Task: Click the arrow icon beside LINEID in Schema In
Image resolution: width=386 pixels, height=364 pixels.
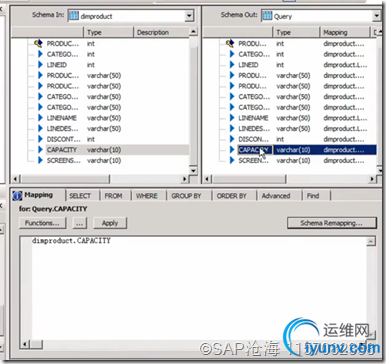Action: click(x=40, y=65)
